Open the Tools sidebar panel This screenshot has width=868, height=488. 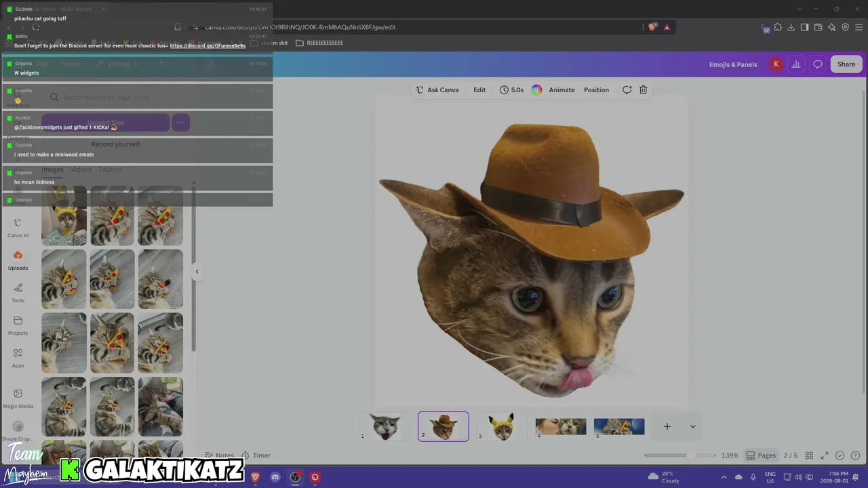[18, 293]
